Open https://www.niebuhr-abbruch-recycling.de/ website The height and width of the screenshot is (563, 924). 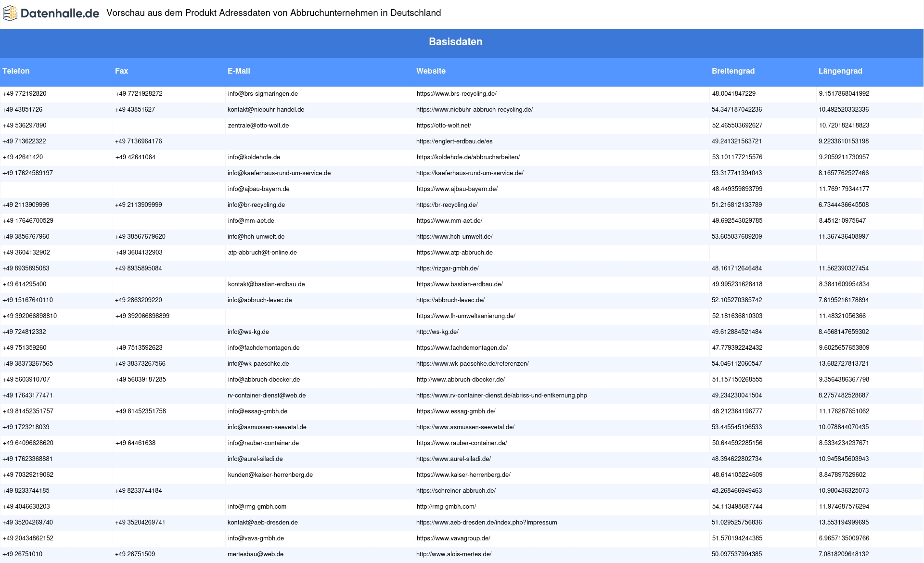click(x=475, y=110)
